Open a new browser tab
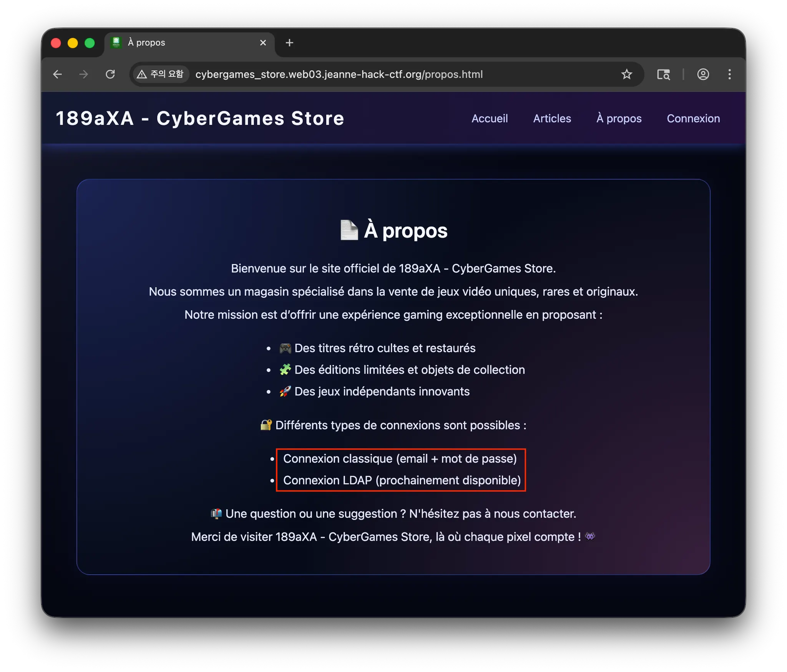The image size is (787, 672). pos(289,43)
